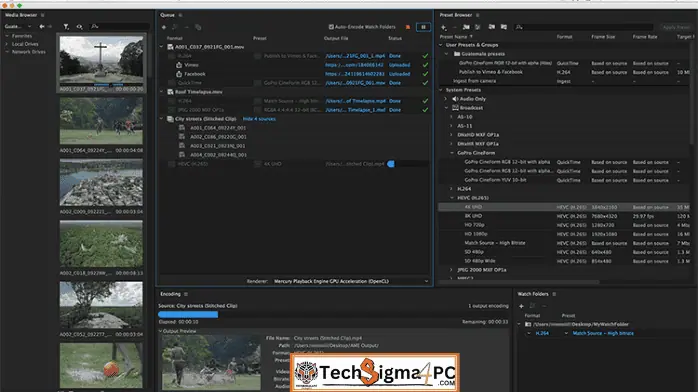
Task: Click the Queue add output icon
Action: point(175,27)
